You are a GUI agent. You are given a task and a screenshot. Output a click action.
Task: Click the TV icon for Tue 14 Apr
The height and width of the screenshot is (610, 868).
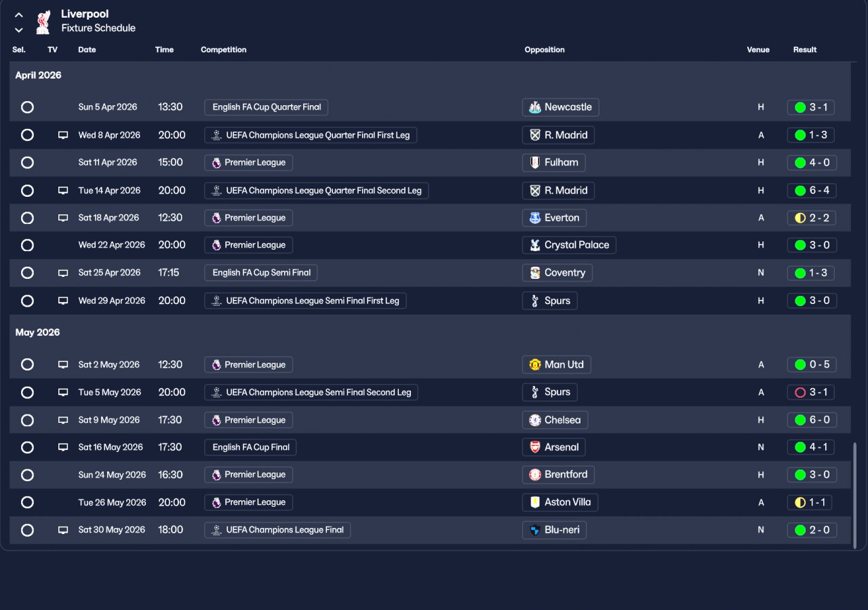tap(63, 191)
